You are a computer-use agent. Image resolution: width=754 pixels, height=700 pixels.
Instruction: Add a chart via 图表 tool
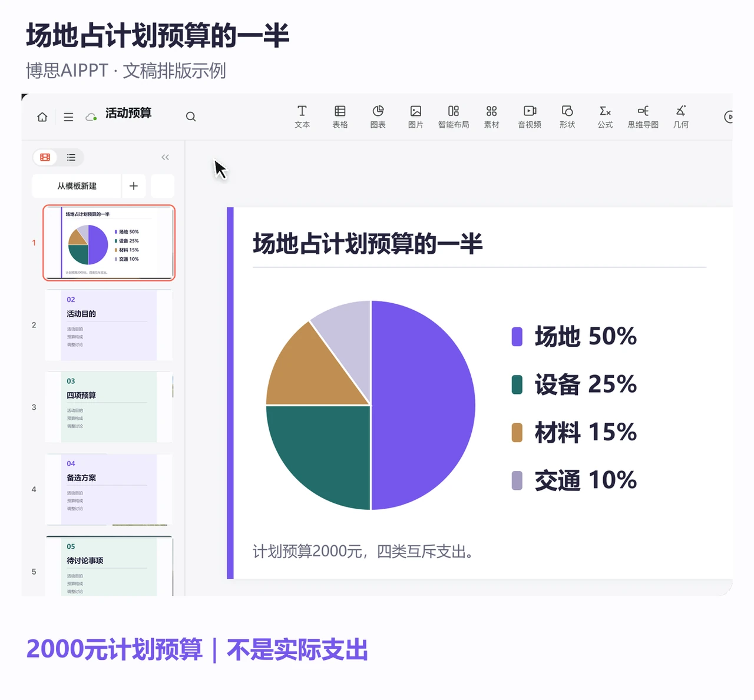click(378, 117)
